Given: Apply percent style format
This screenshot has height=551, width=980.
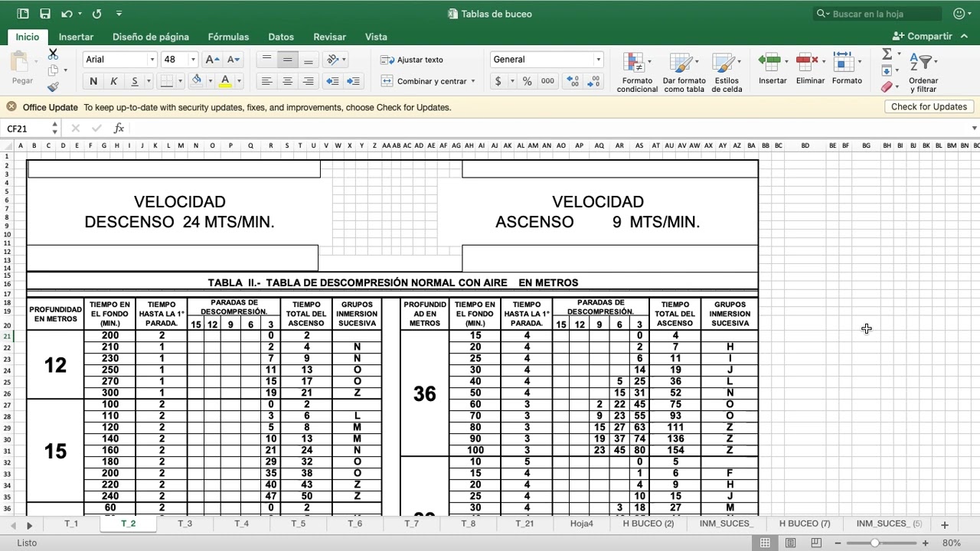Looking at the screenshot, I should tap(527, 81).
